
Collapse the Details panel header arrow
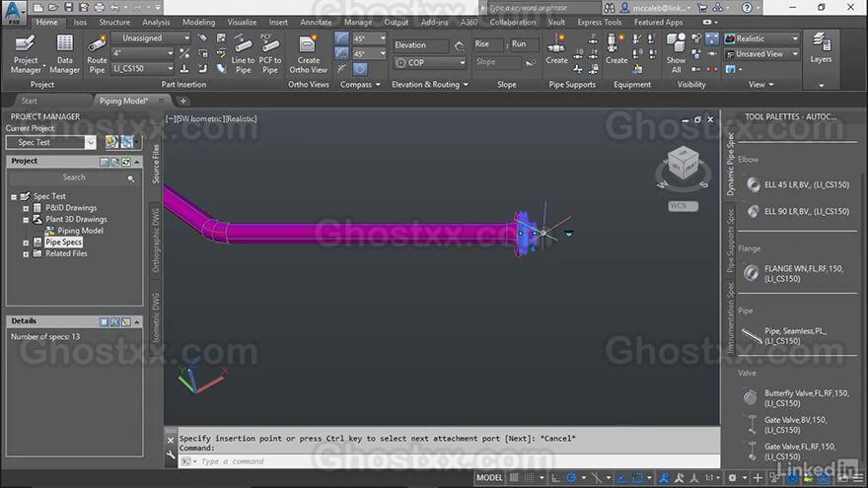click(x=137, y=321)
